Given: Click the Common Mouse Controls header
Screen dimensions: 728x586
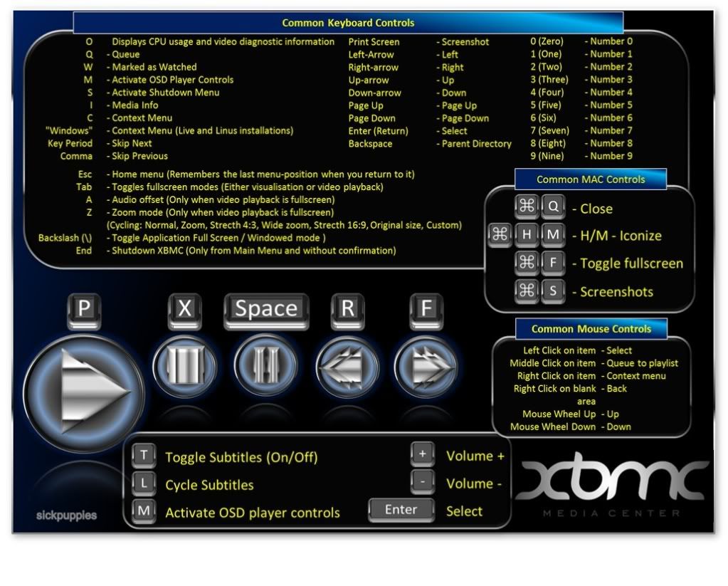Looking at the screenshot, I should click(x=591, y=329).
